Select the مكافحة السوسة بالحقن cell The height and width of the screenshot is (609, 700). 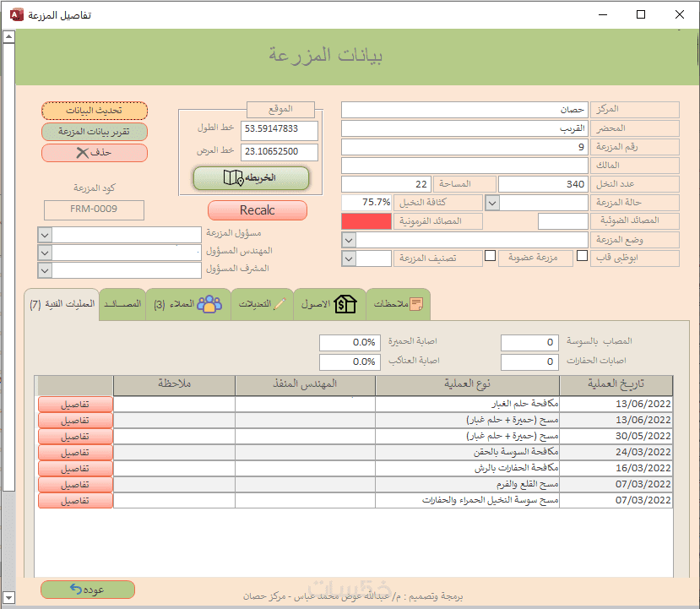(468, 452)
